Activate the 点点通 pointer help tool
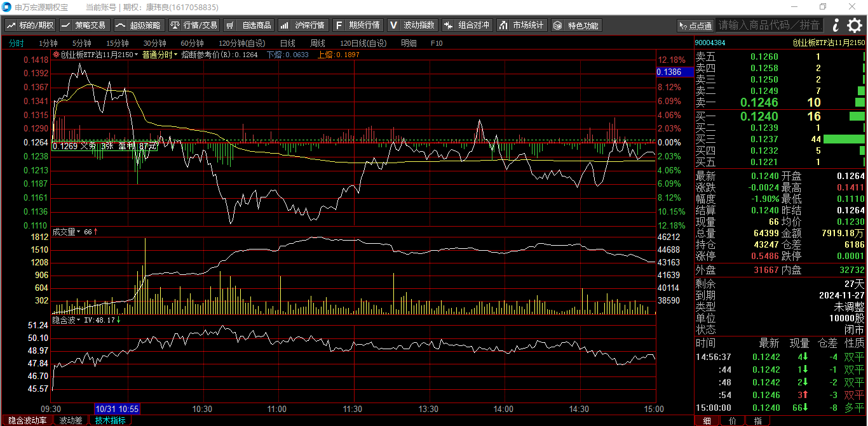The height and width of the screenshot is (426, 868). tap(695, 25)
